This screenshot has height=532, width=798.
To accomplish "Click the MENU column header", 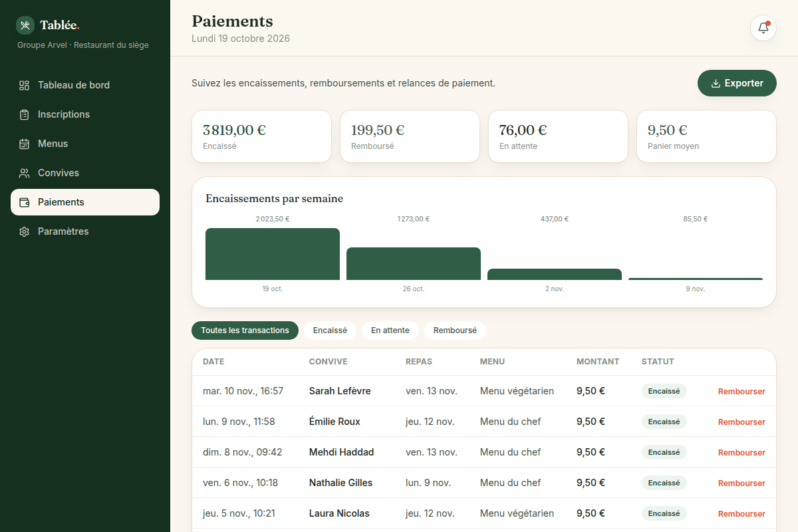I will [x=492, y=362].
